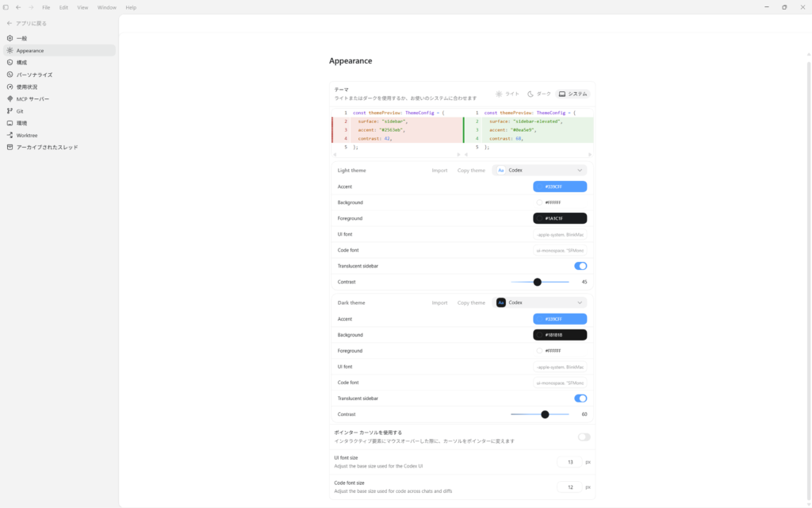Viewport: 812px width, 508px height.
Task: Click the パーソナライズ sidebar icon
Action: [x=10, y=75]
